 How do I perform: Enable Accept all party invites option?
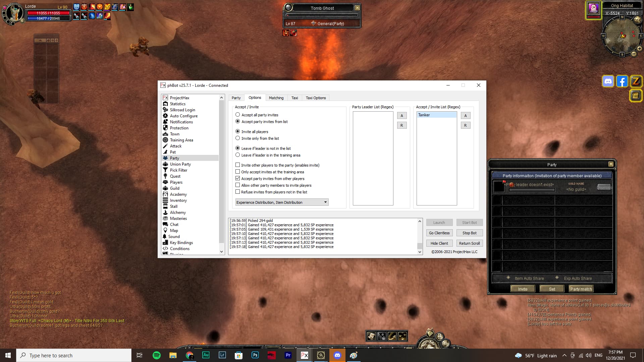[238, 115]
